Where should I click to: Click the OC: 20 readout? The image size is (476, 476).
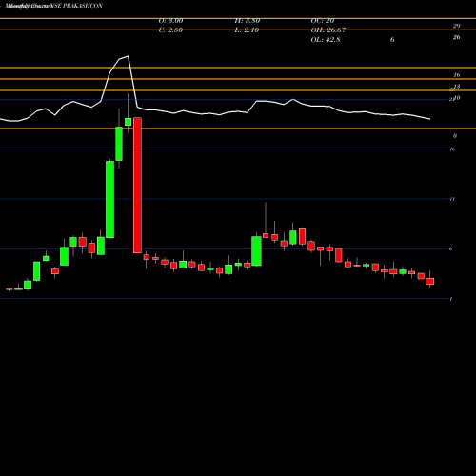pyautogui.click(x=323, y=21)
